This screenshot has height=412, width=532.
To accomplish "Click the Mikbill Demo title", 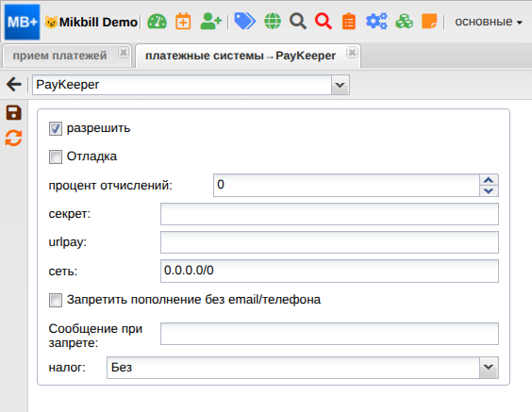I will 98,23.
